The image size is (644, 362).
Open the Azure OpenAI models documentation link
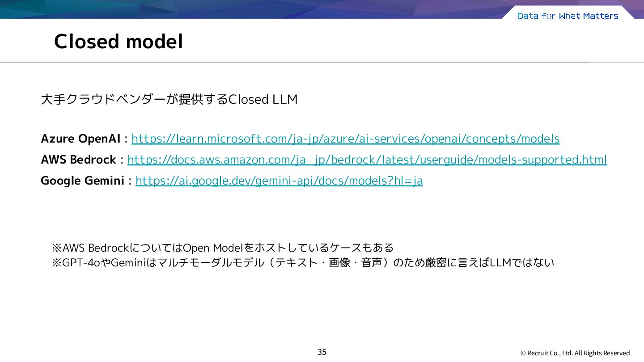pyautogui.click(x=345, y=139)
